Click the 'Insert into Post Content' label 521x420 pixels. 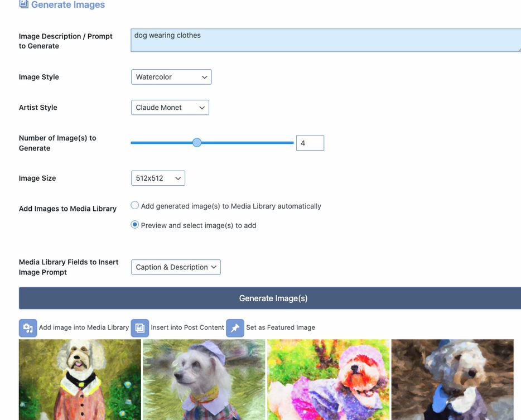(187, 328)
